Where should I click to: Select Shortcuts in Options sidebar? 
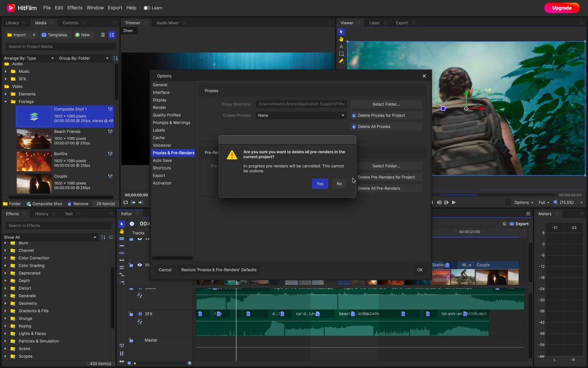tap(162, 168)
